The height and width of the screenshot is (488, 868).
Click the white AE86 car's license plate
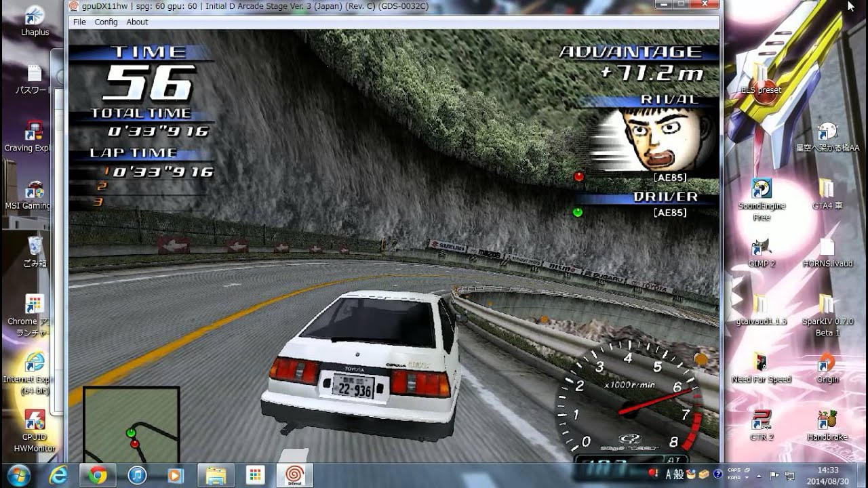tap(353, 387)
